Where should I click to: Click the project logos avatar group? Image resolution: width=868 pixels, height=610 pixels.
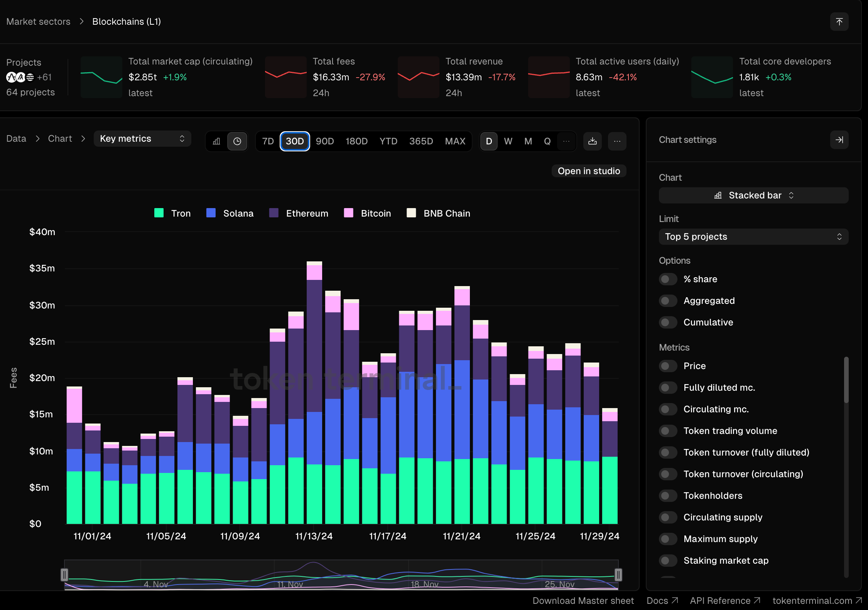click(20, 77)
